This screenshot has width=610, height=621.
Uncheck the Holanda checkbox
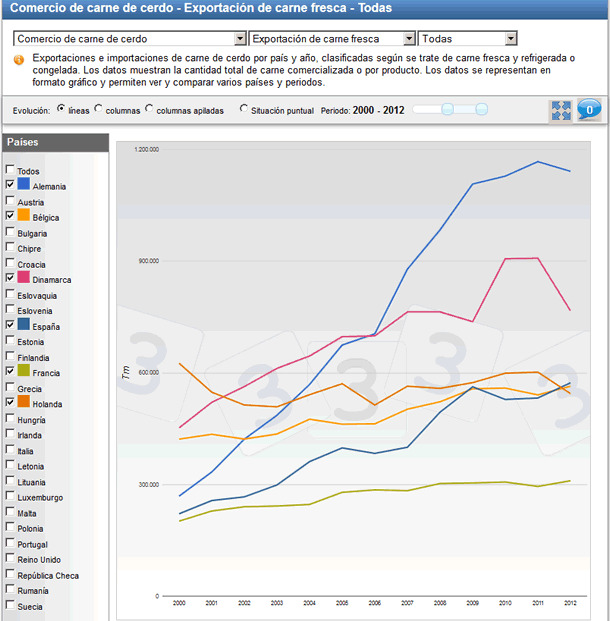tap(10, 402)
